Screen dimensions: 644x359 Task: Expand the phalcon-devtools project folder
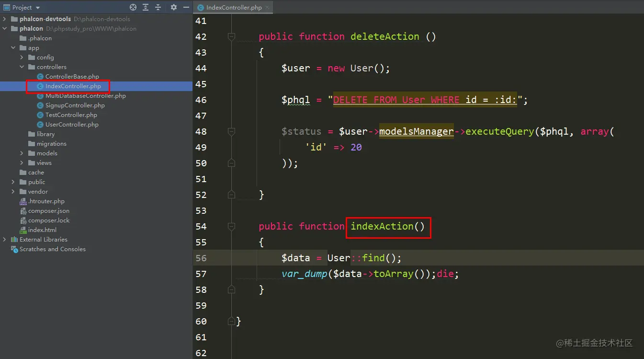point(5,19)
